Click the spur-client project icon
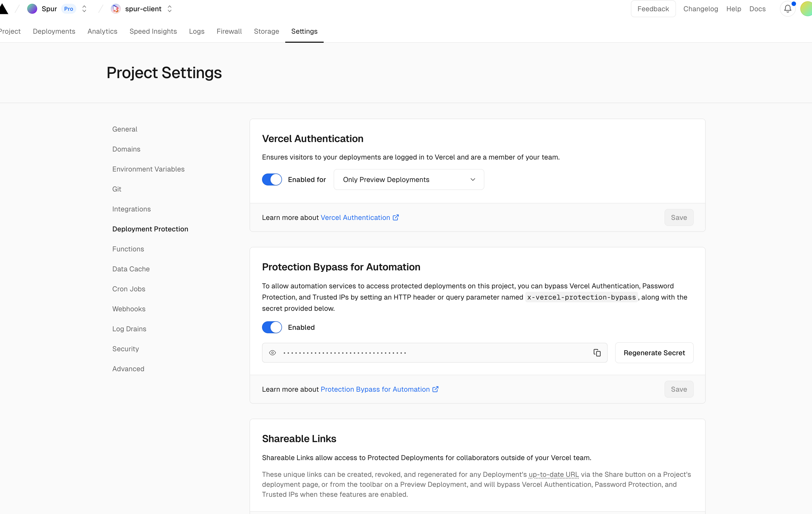The height and width of the screenshot is (514, 812). (x=116, y=9)
